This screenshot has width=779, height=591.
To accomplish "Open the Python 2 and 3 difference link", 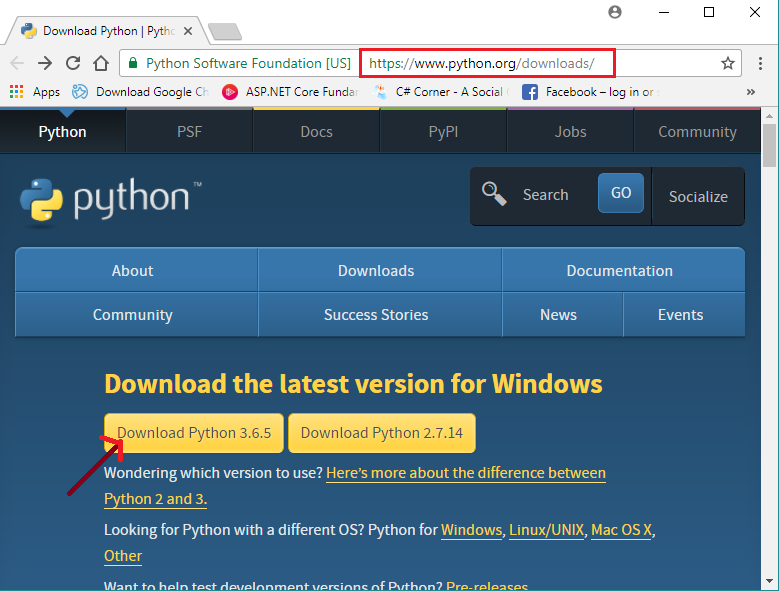I will point(466,473).
